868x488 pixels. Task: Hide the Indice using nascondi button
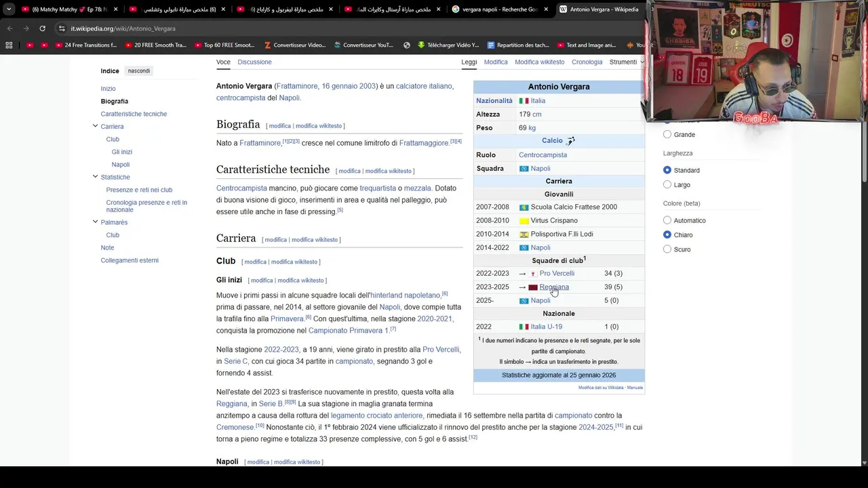139,71
